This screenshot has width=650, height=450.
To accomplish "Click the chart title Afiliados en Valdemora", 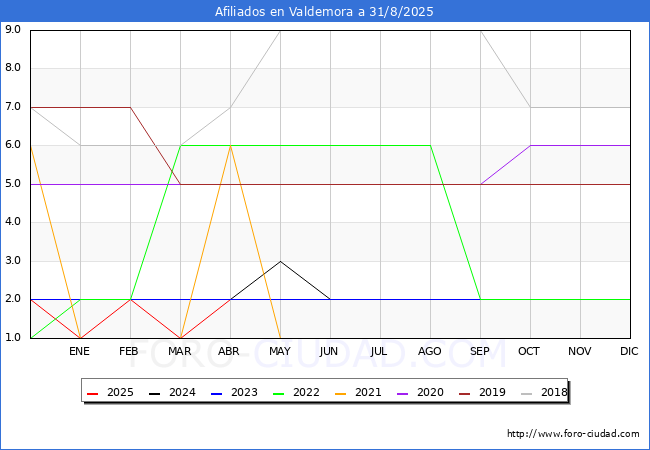I will [324, 11].
